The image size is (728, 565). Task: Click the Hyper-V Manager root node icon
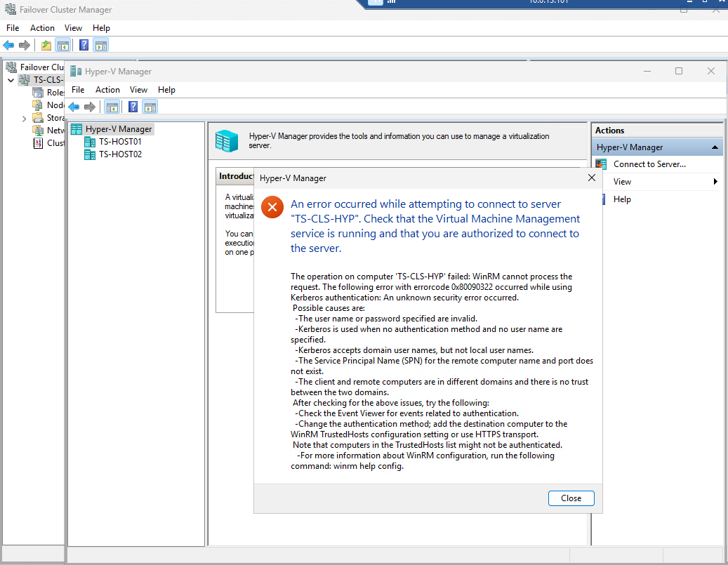(x=77, y=129)
